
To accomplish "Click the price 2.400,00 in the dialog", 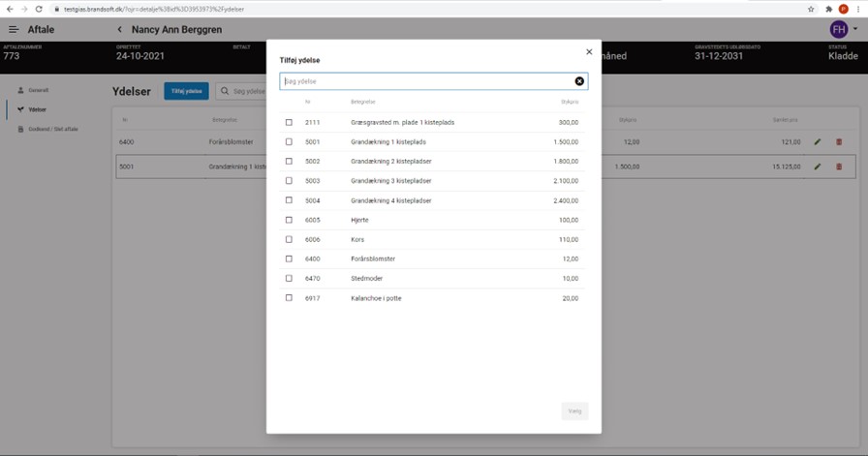I will point(566,200).
